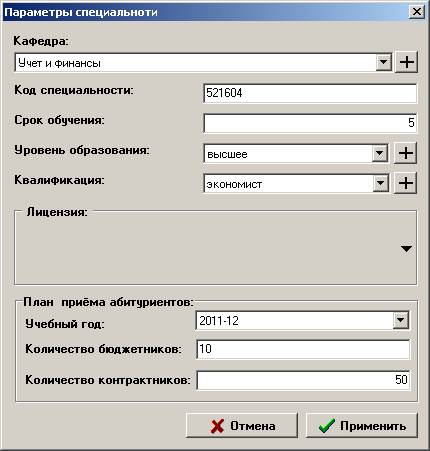Expand the Уровень образования dropdown arrow
The height and width of the screenshot is (451, 430).
coord(380,153)
